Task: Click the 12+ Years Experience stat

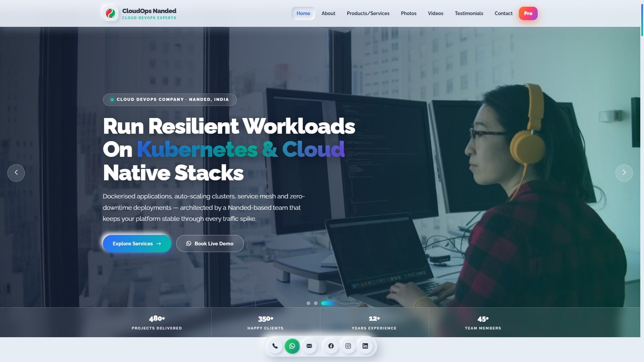Action: point(374,323)
